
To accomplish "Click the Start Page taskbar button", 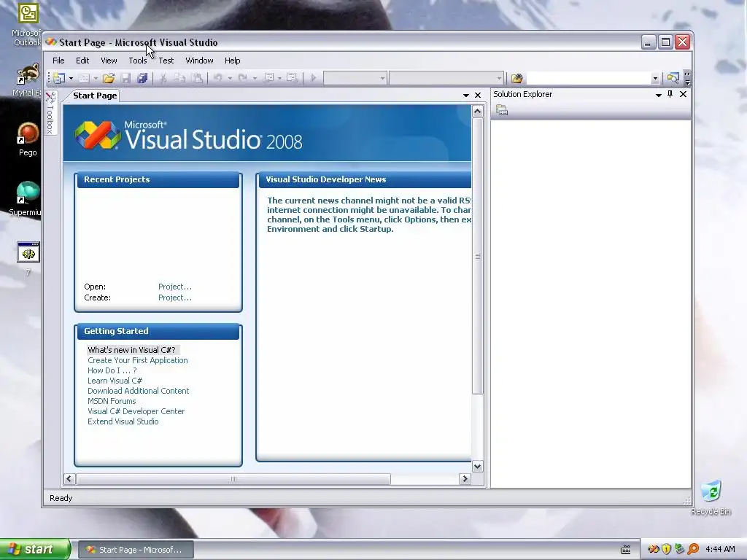I will click(136, 550).
